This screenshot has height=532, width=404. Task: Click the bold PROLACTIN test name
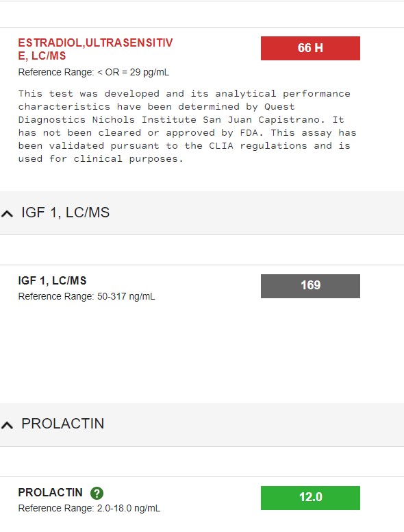tap(50, 492)
